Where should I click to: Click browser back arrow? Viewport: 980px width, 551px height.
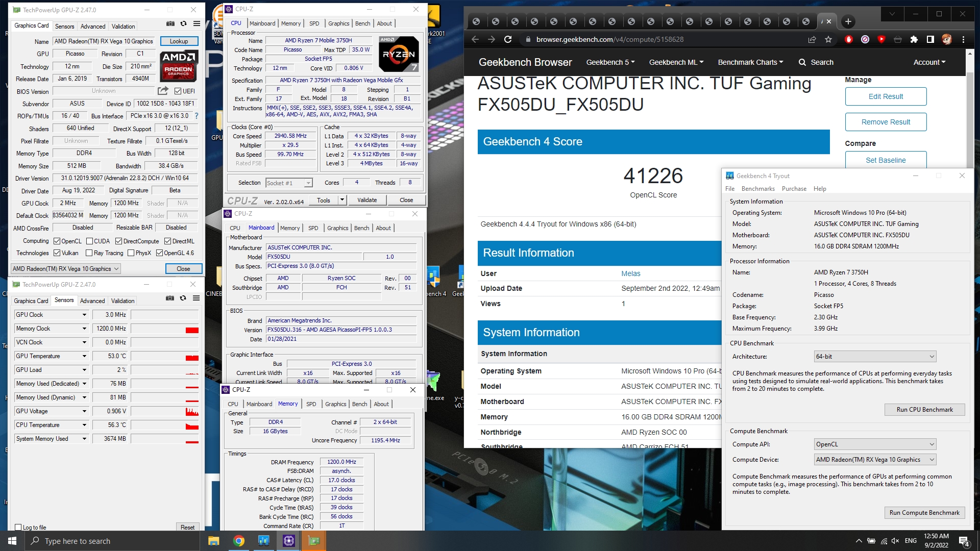[x=475, y=39]
